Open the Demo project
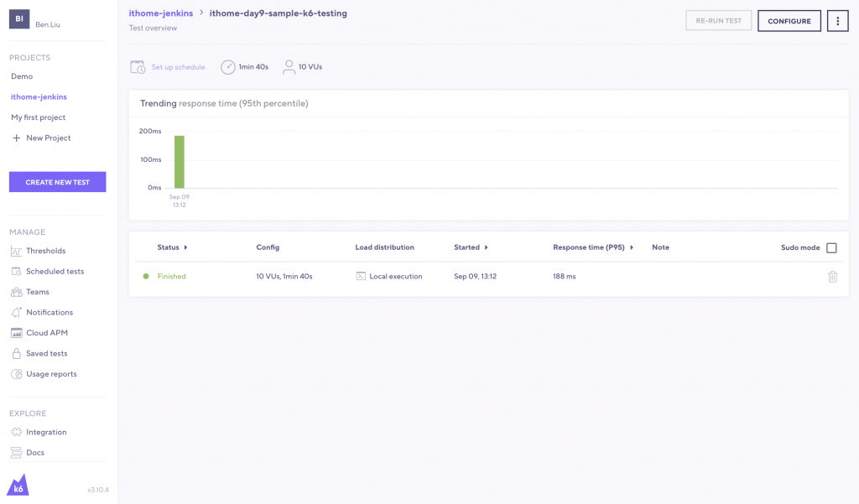This screenshot has width=859, height=504. (x=22, y=76)
